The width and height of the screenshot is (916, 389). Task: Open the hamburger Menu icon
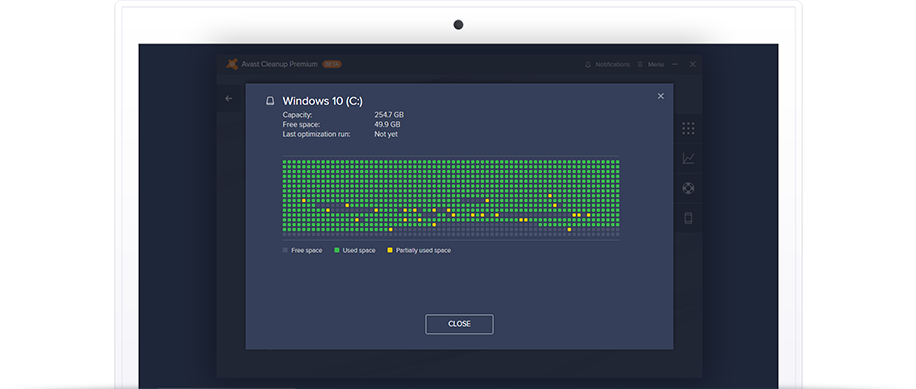640,64
